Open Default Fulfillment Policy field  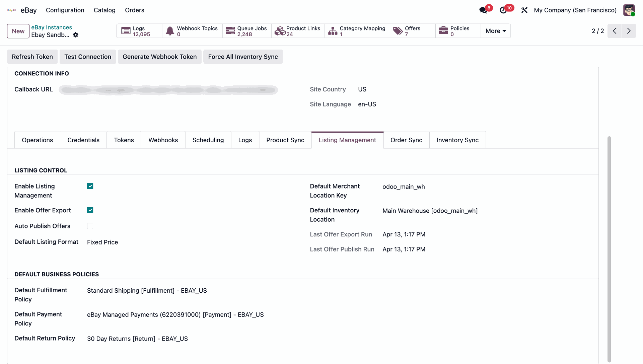pos(147,291)
